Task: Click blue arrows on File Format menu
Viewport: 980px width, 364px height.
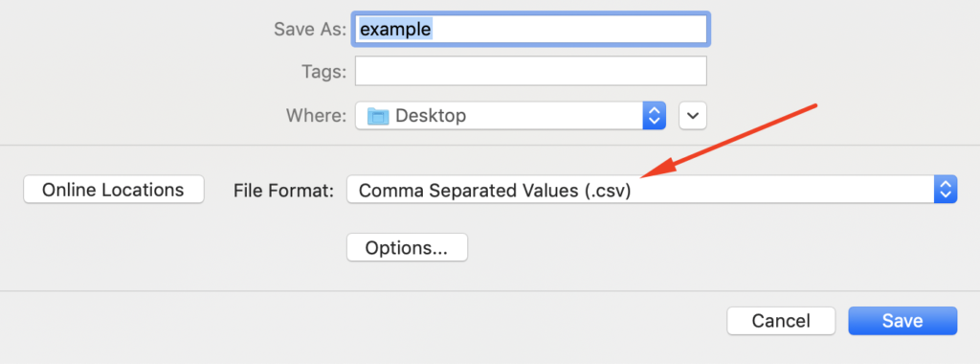Action: [945, 190]
